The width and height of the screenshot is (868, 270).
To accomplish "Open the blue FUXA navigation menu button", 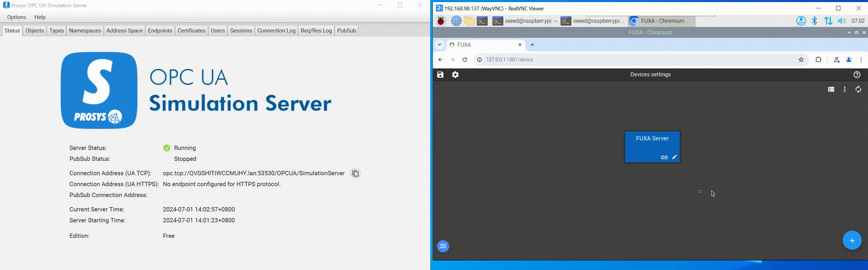I will tap(443, 246).
